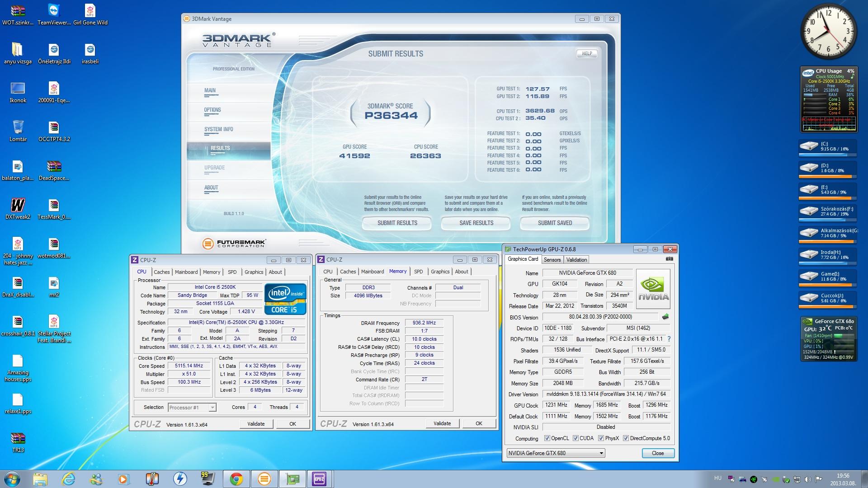Click the Bus Interface question mark icon

pos(669,339)
